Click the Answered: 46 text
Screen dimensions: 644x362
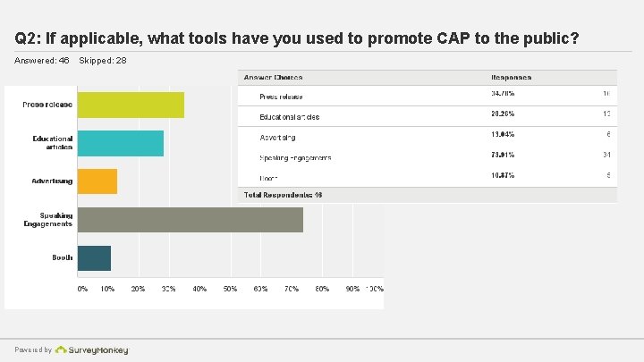41,61
